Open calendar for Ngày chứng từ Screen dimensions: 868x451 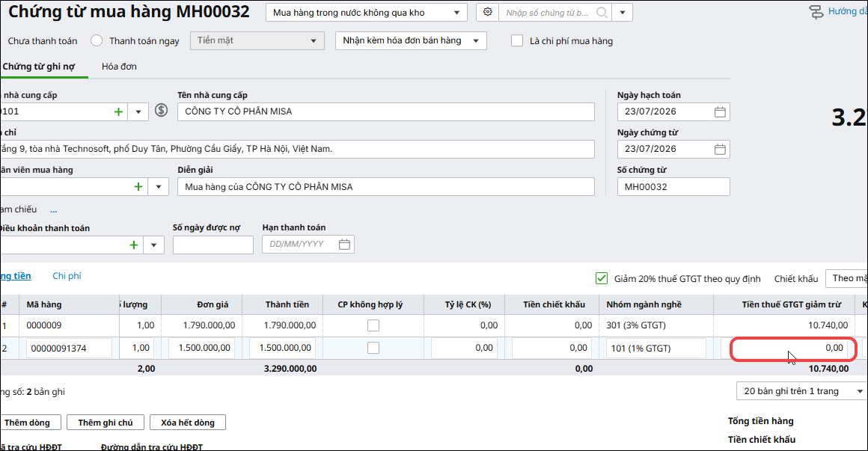720,150
